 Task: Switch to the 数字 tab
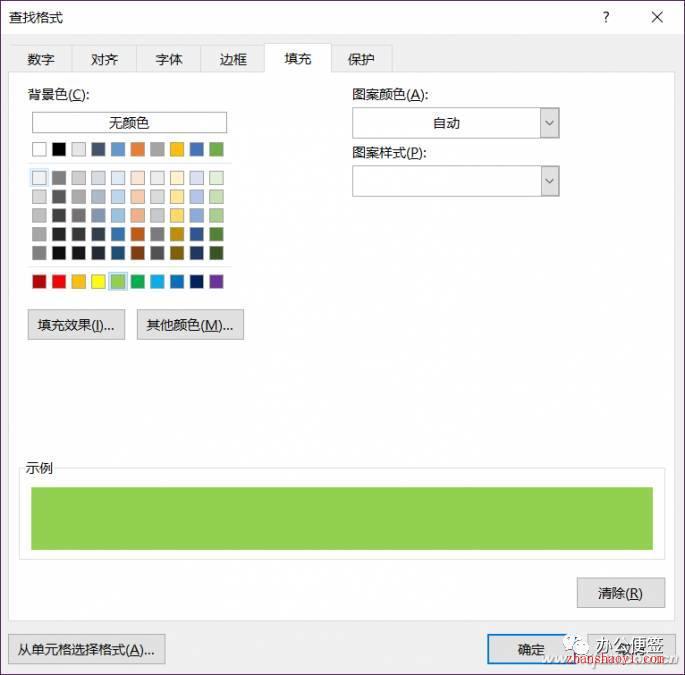pos(41,59)
